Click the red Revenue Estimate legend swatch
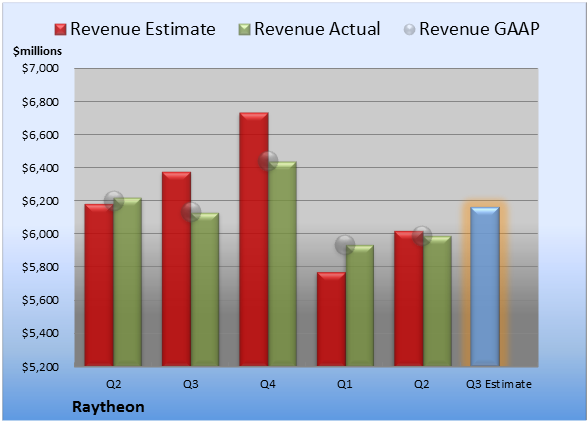 coord(60,30)
